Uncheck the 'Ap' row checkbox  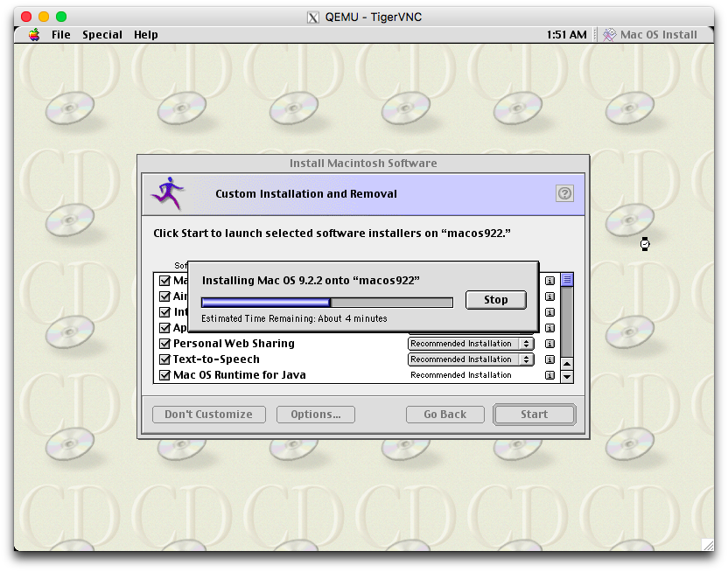point(164,328)
